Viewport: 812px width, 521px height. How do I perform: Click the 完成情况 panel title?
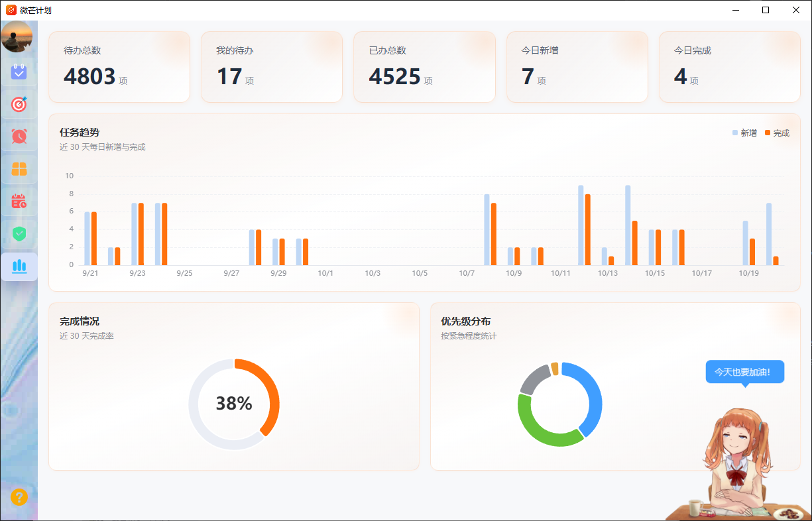click(x=80, y=321)
